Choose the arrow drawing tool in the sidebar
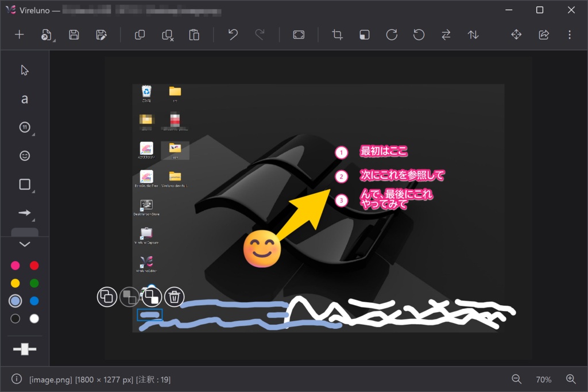This screenshot has height=392, width=588. coord(25,213)
